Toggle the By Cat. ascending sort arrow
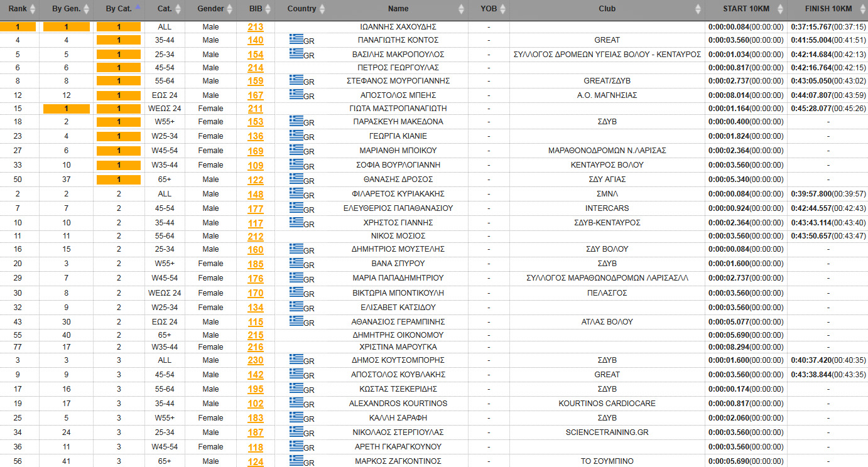The height and width of the screenshot is (467, 868). click(x=138, y=7)
